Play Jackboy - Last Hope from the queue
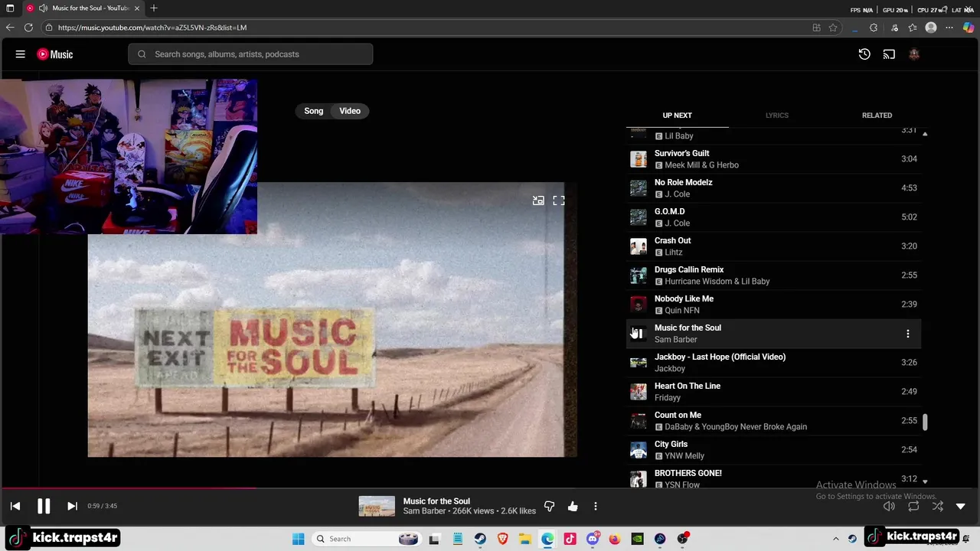The image size is (980, 551). 773,363
